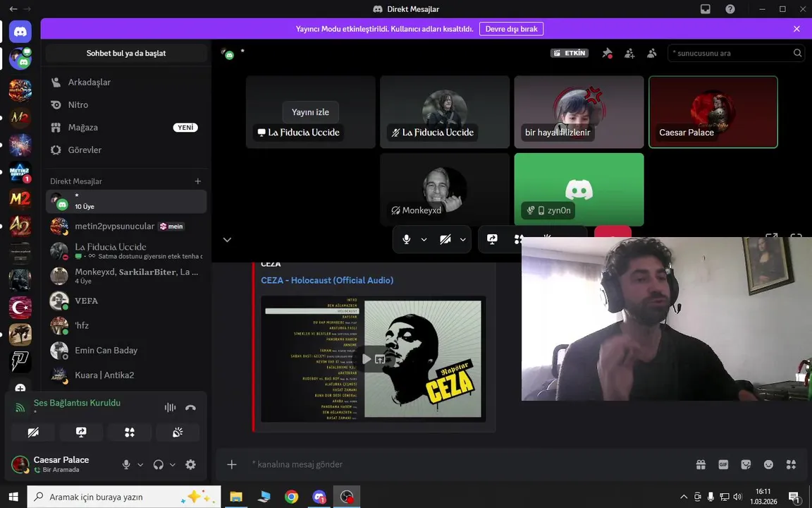The image size is (812, 508).
Task: Open the Metin2 Dunya server with notification badge
Action: (20, 171)
